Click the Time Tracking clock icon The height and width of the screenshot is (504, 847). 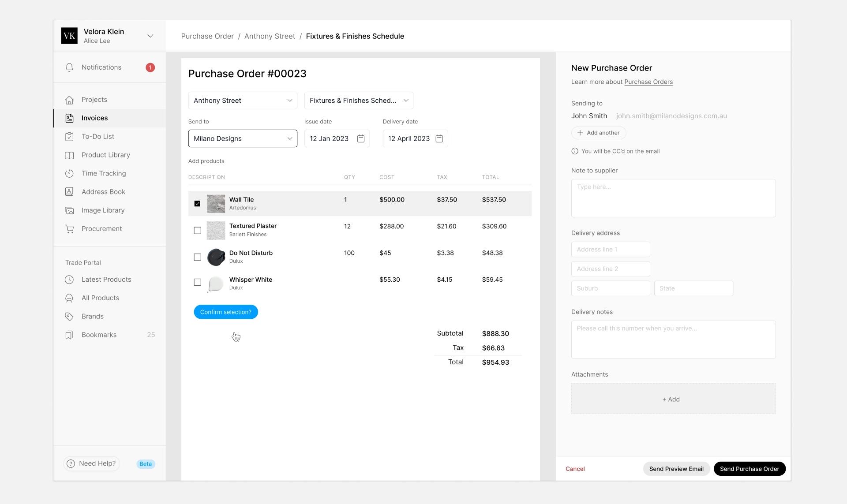(69, 174)
